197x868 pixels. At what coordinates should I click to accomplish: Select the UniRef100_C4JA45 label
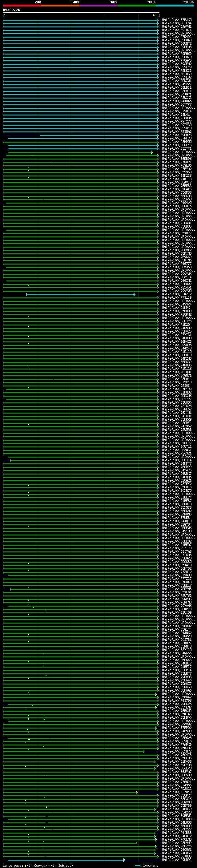pyautogui.click(x=176, y=101)
